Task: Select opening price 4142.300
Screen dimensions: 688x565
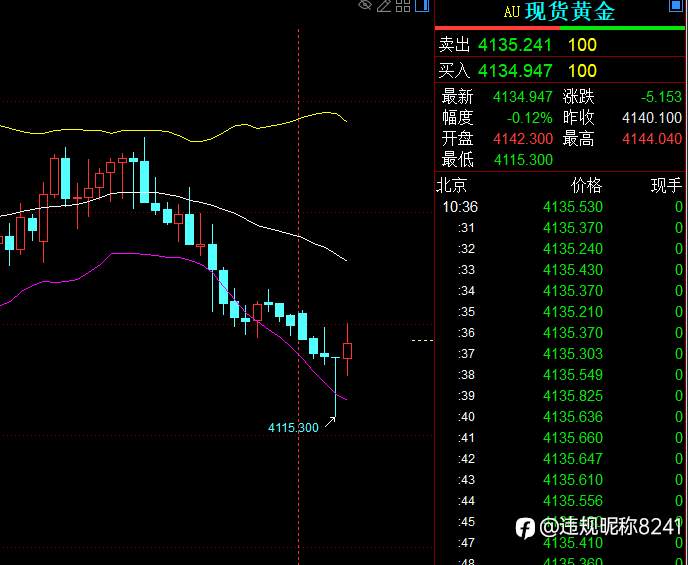Action: 523,139
